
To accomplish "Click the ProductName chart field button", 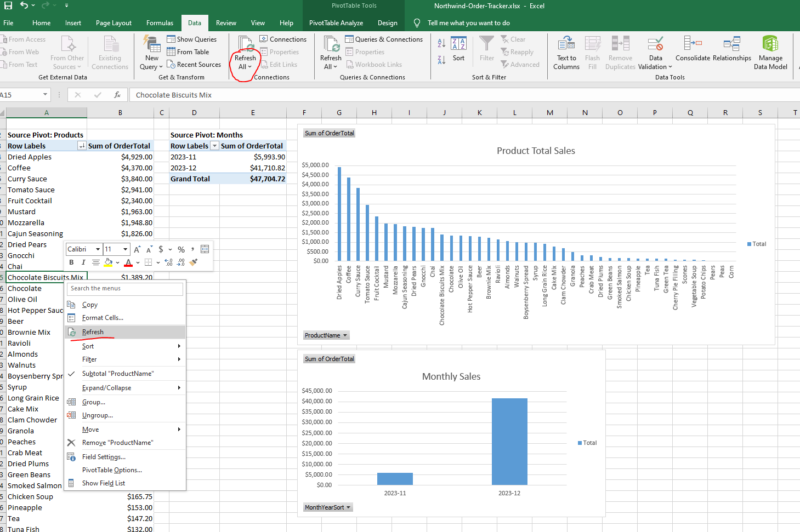I will pyautogui.click(x=326, y=335).
